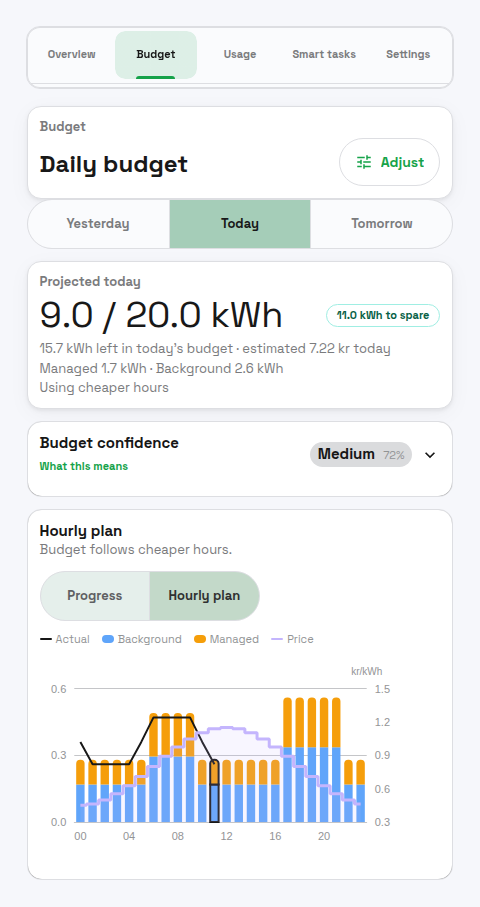Click the 12 hour axis label
480x907 pixels.
tap(226, 836)
